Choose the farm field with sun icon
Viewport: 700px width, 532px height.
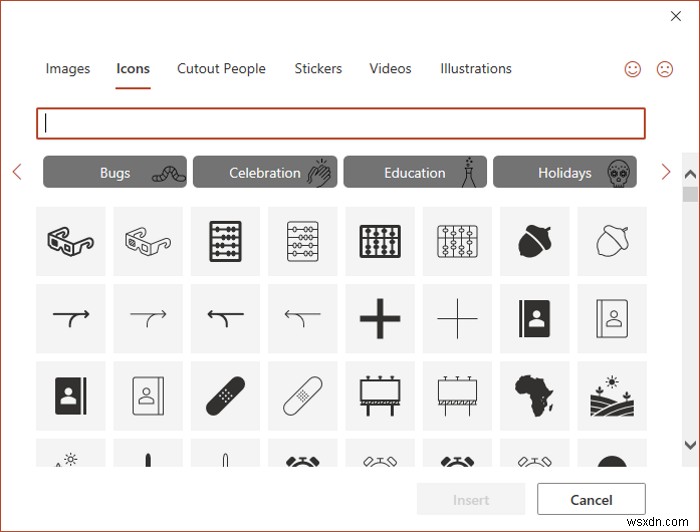[x=612, y=396]
